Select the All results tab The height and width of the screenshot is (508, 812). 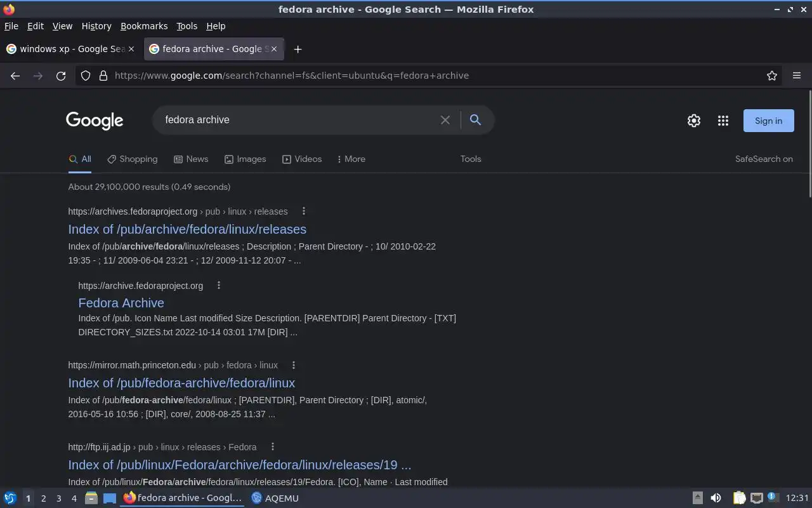tap(80, 159)
